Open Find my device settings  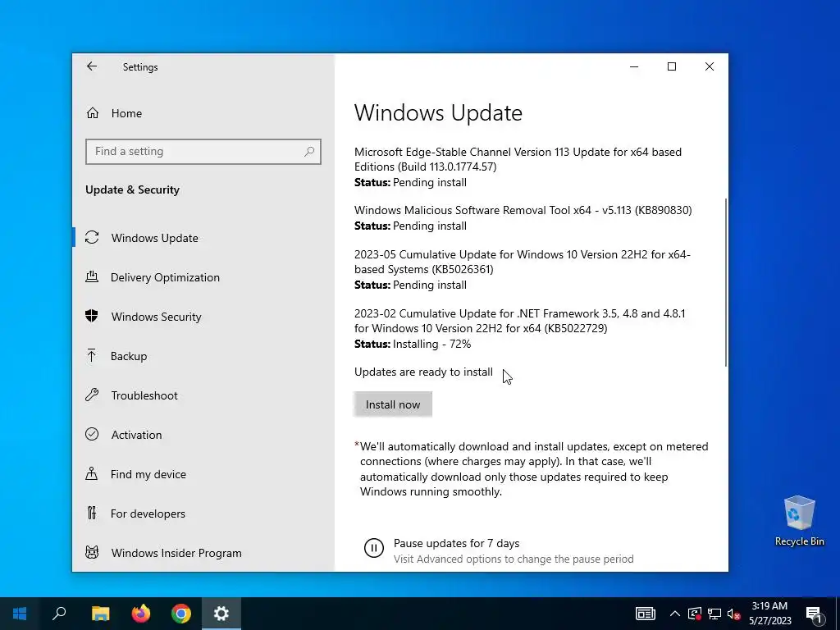tap(203, 474)
